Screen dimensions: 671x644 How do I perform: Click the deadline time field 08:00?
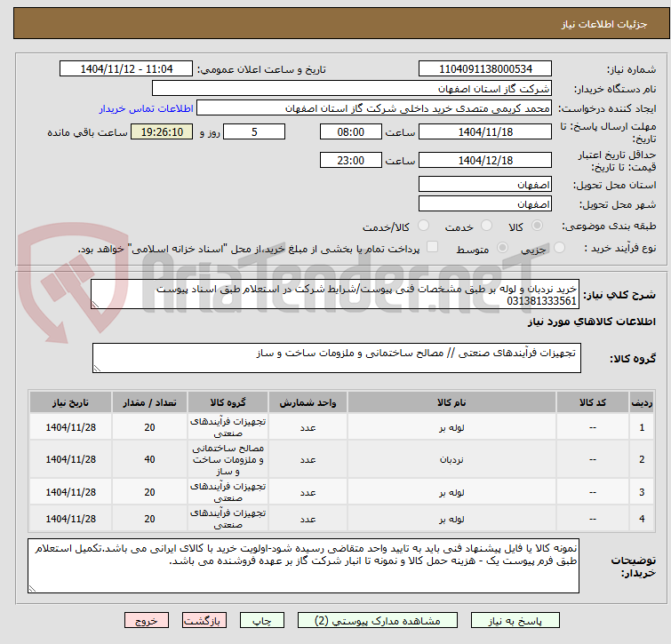(351, 131)
